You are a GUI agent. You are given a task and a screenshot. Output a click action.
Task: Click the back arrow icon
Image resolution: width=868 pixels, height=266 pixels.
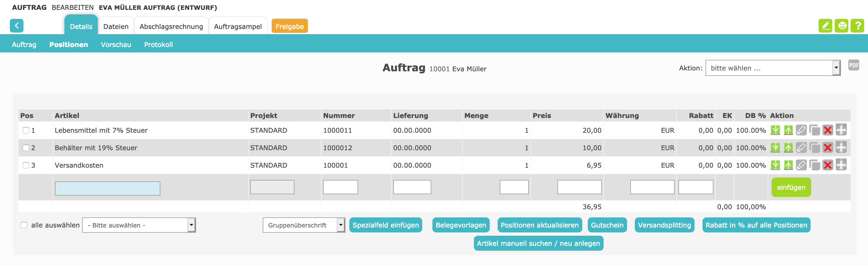(16, 26)
